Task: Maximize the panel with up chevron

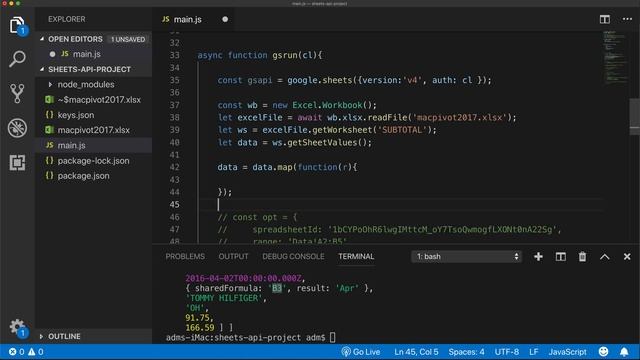Action: tap(604, 257)
